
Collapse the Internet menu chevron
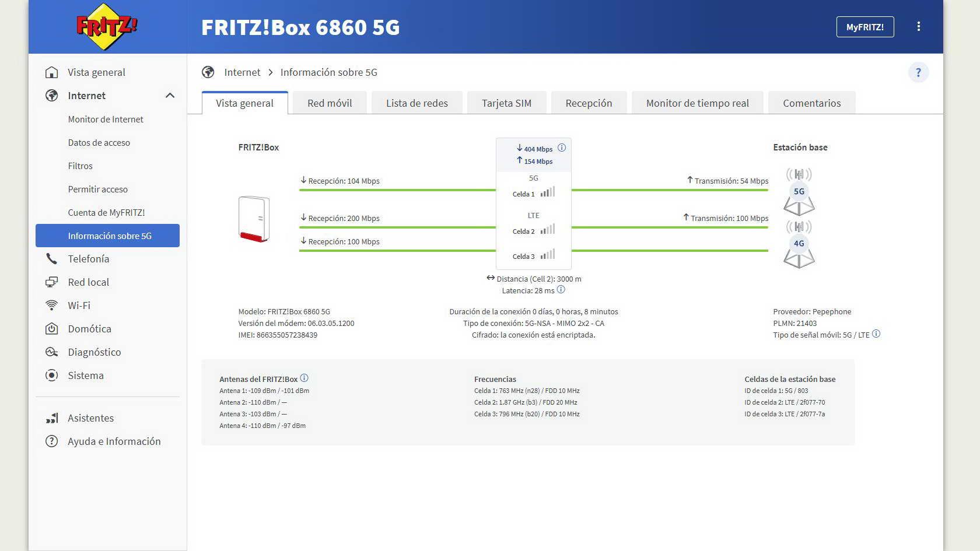point(170,96)
